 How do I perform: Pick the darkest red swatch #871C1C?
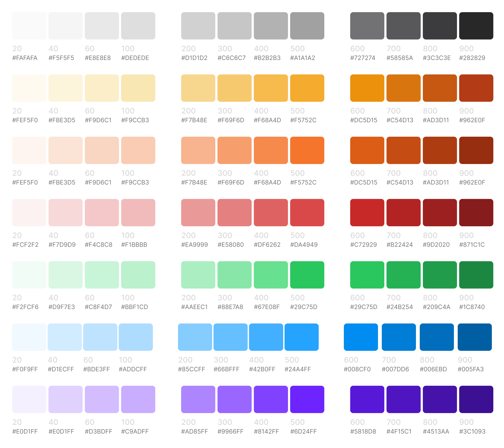coord(476,213)
